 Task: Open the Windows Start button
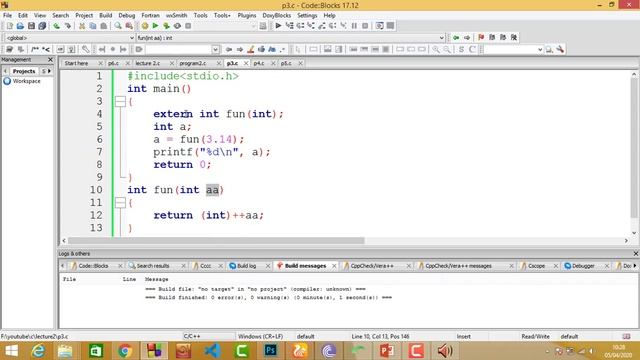[11, 351]
